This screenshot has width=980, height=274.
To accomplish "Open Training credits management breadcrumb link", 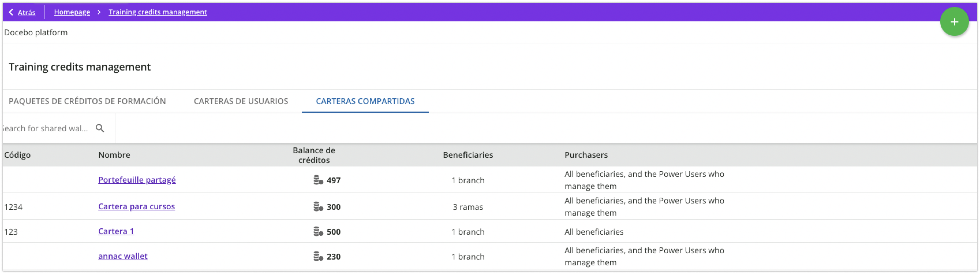I will [x=158, y=12].
